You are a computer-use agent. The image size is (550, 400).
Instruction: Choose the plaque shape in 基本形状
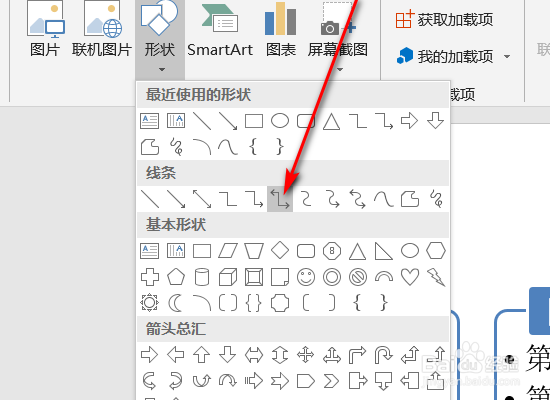point(280,302)
